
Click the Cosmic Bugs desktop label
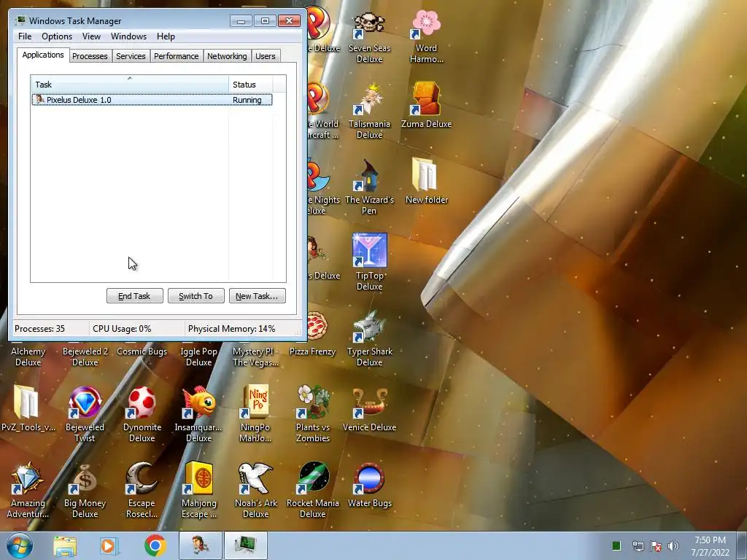tap(142, 351)
